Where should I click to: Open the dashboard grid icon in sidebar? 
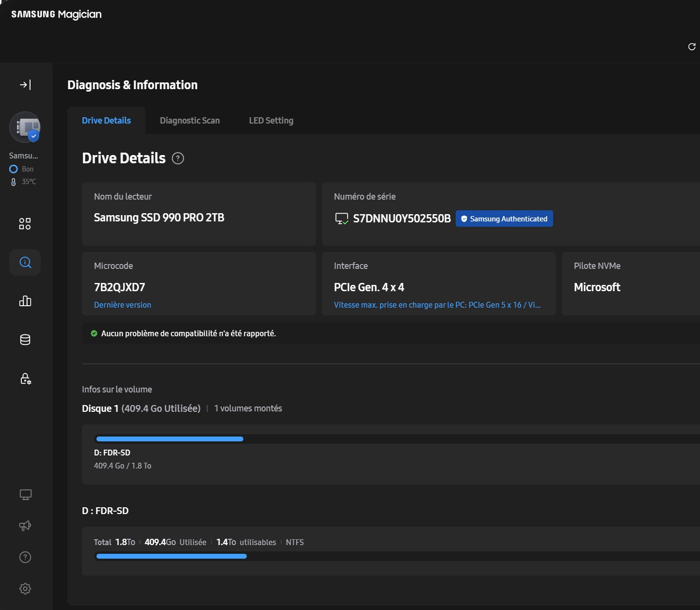pyautogui.click(x=25, y=223)
